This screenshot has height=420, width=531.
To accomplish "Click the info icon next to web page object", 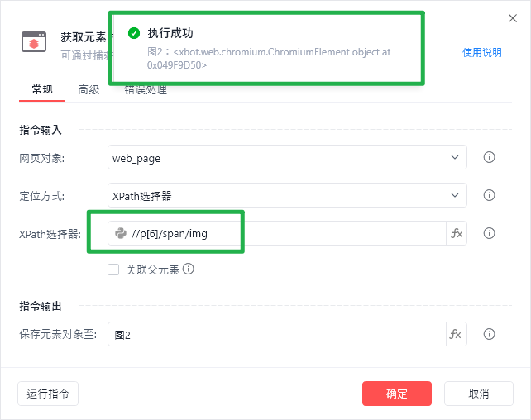I will pyautogui.click(x=489, y=157).
